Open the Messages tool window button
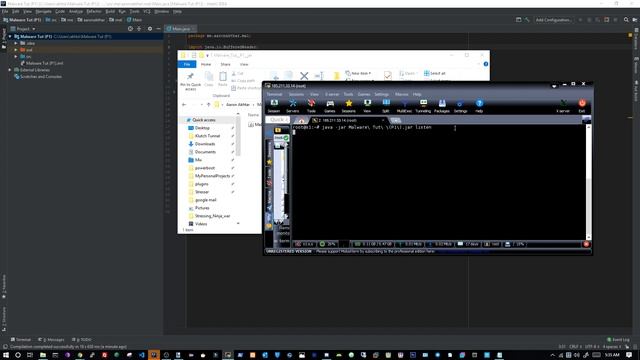 pyautogui.click(x=51, y=340)
